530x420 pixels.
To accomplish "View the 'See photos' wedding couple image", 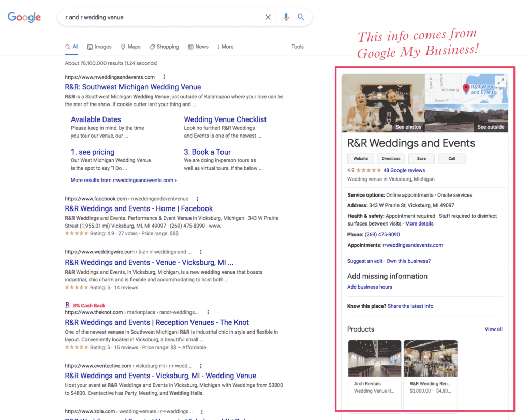I will tap(383, 103).
